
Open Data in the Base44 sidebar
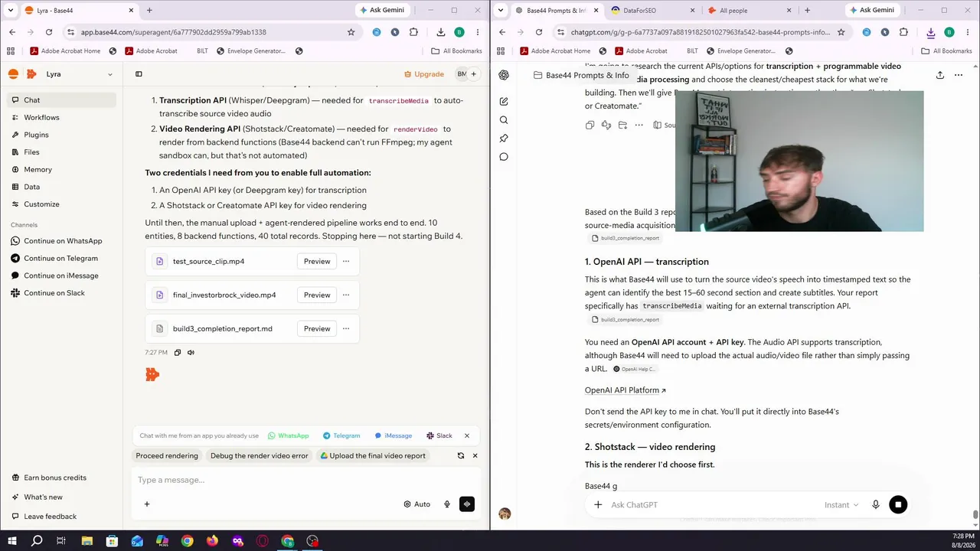coord(61,187)
